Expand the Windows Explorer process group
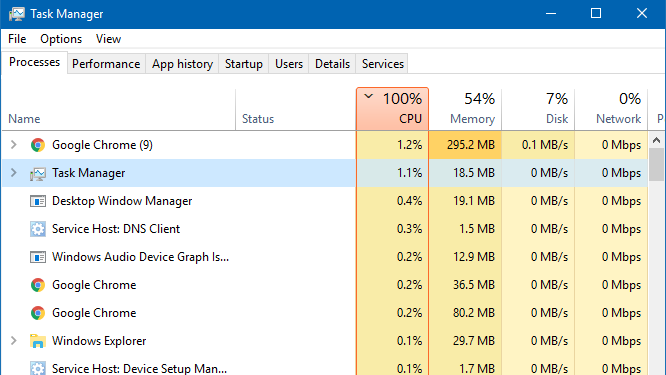This screenshot has height=375, width=666. pos(14,341)
